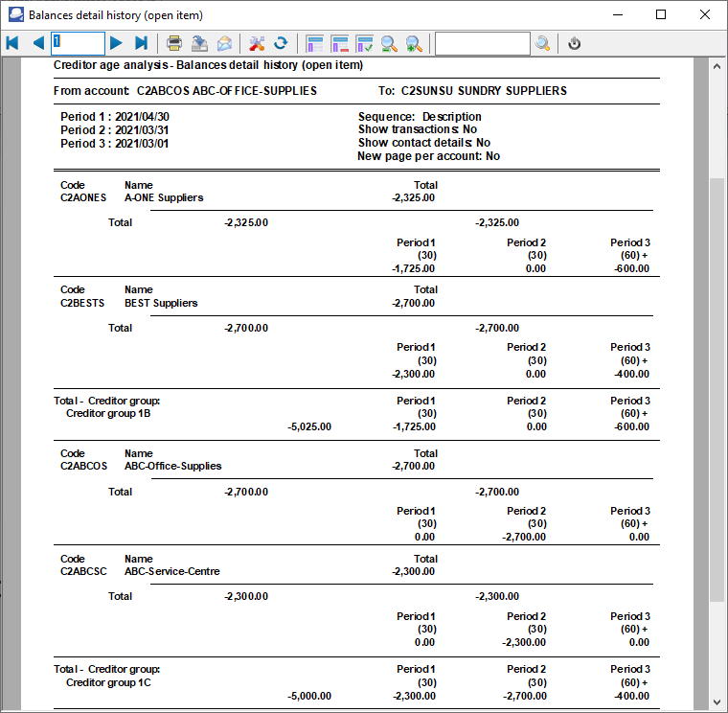Click the second layout view icon
The width and height of the screenshot is (728, 713).
tap(339, 43)
